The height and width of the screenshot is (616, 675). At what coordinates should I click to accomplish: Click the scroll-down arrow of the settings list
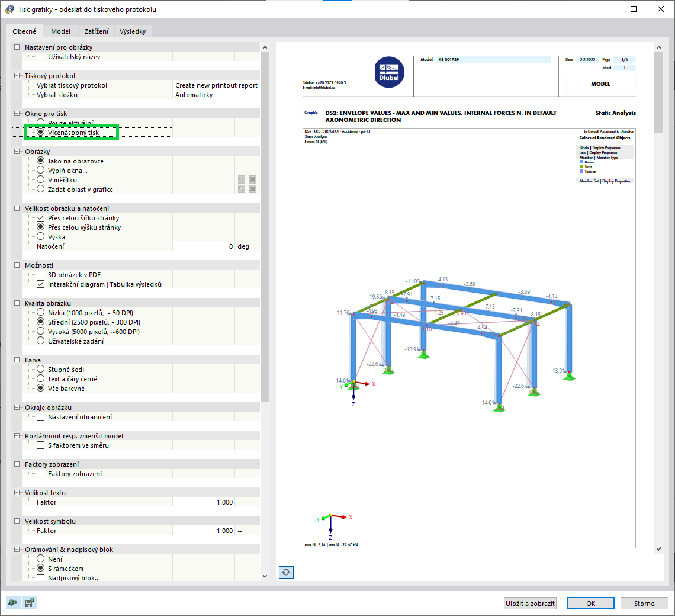click(x=265, y=576)
